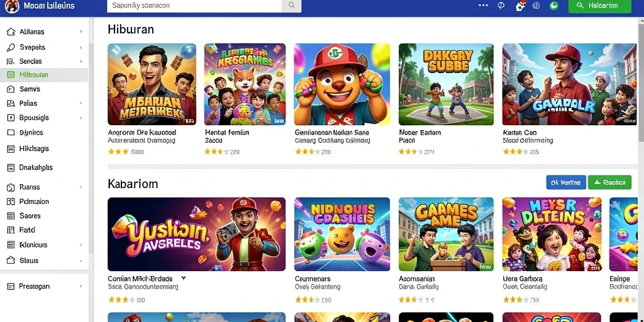
Task: Click the icon next to Dnakahgits
Action: [11, 167]
